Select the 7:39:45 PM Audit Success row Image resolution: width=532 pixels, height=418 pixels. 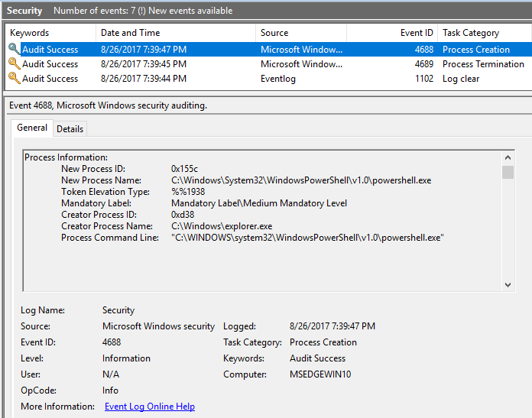pyautogui.click(x=268, y=64)
